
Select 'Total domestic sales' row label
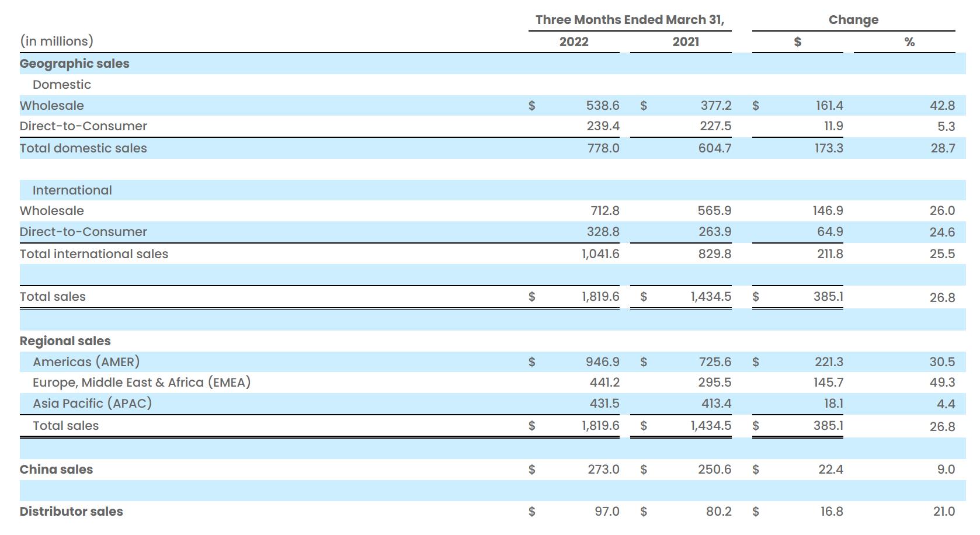pyautogui.click(x=83, y=148)
